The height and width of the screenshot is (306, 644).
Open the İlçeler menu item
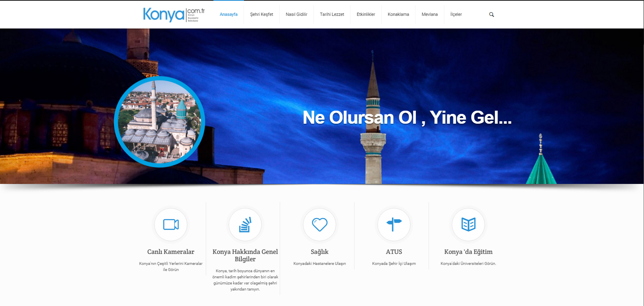click(456, 14)
